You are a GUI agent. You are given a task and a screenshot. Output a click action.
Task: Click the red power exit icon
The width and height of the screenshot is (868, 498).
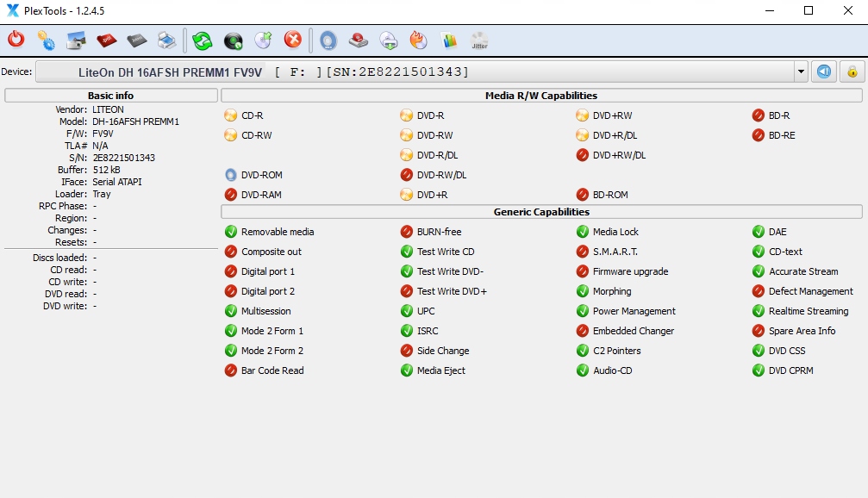coord(16,40)
